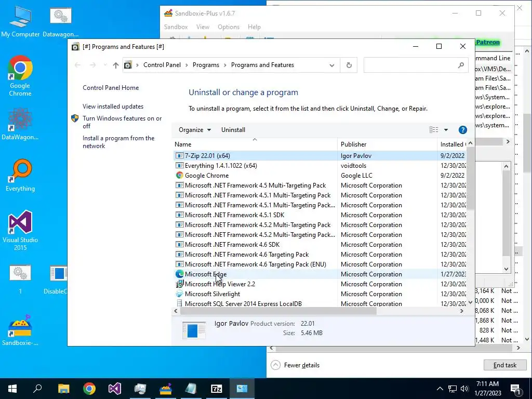Open Google Chrome desktop shortcut

click(20, 76)
